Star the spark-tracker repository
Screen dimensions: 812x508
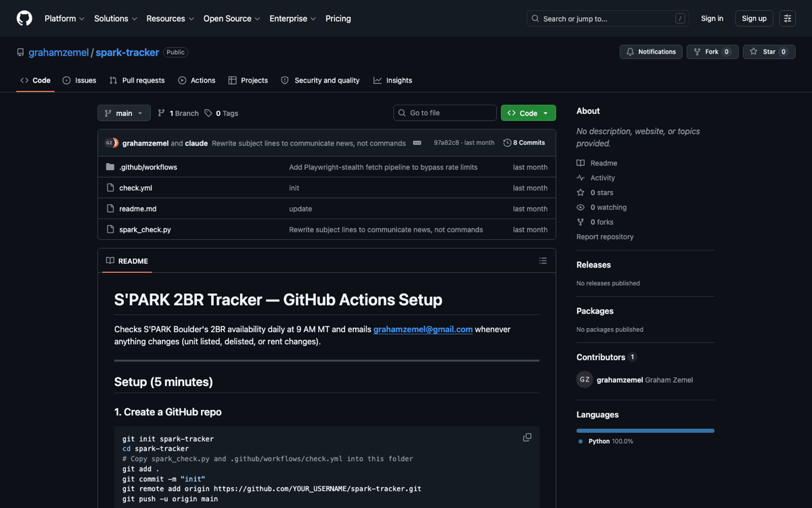(x=769, y=52)
